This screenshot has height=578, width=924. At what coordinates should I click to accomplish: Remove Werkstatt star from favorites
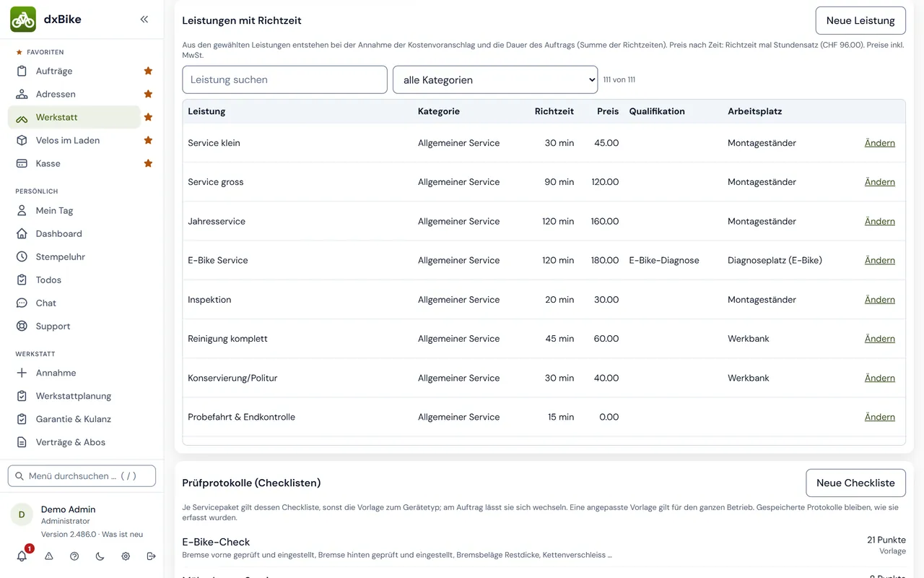148,117
